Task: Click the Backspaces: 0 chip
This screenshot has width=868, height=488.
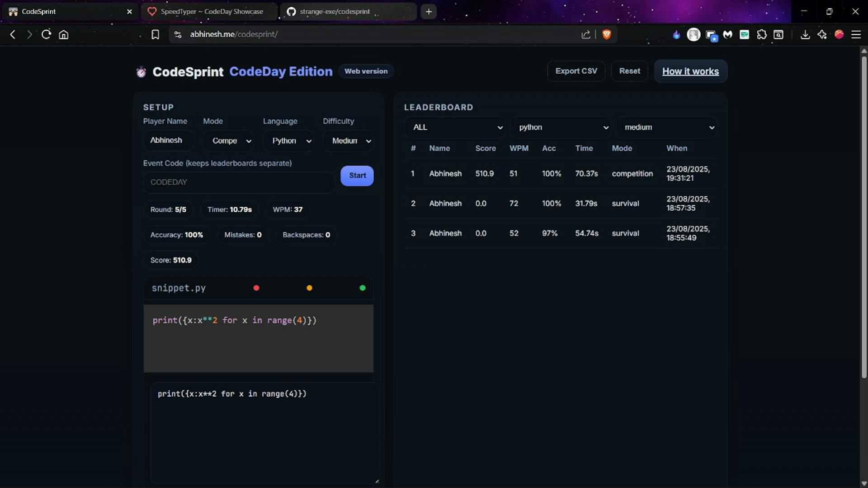Action: 306,235
